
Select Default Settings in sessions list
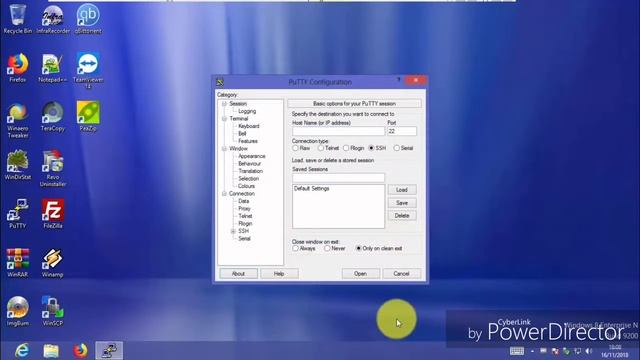click(312, 189)
